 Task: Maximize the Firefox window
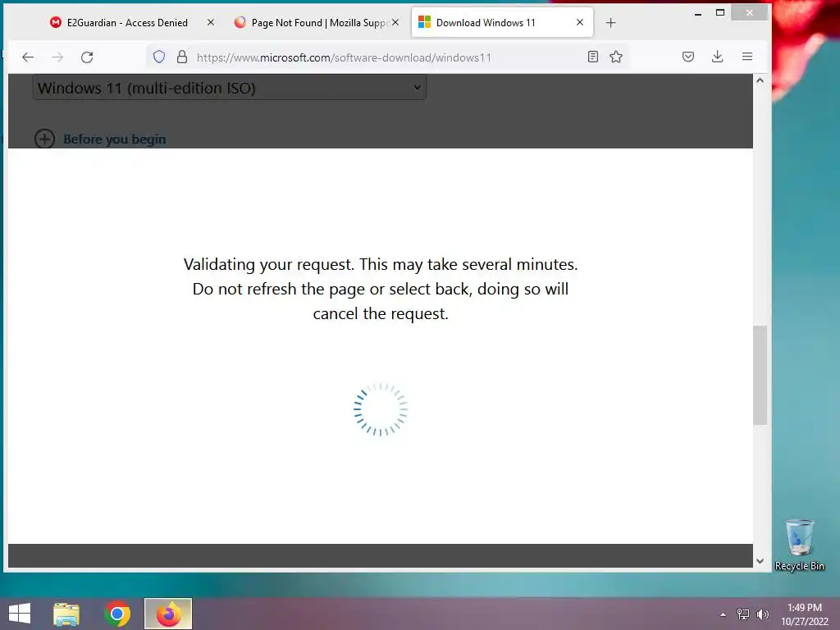tap(720, 13)
